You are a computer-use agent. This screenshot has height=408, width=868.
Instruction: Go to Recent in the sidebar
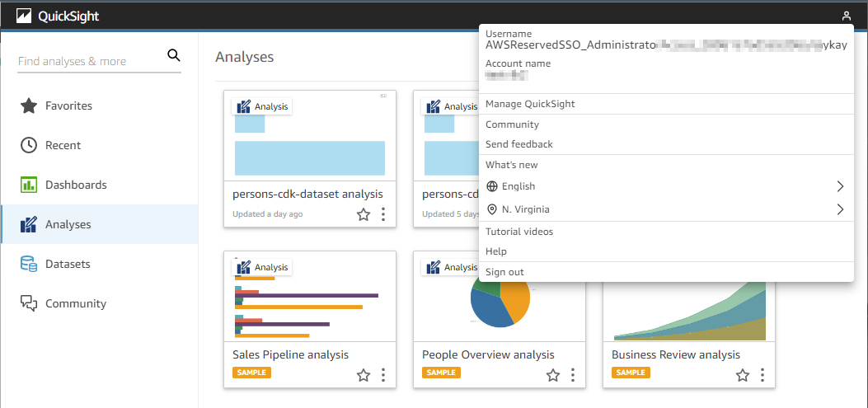tap(100, 145)
